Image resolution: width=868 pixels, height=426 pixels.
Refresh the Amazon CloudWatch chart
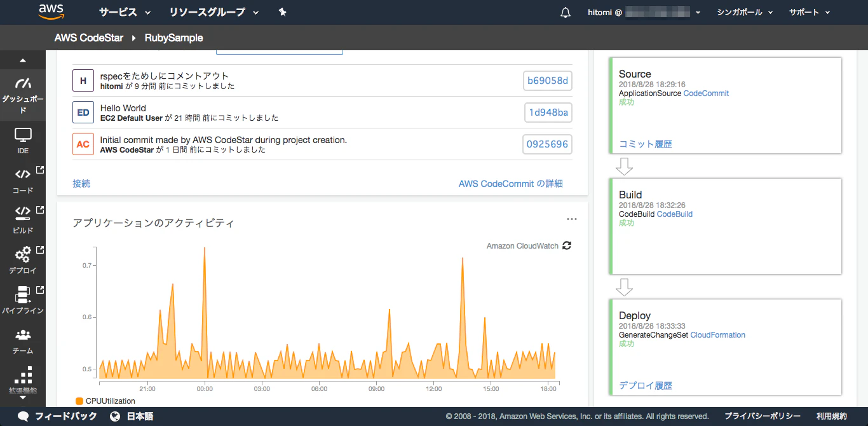[567, 245]
